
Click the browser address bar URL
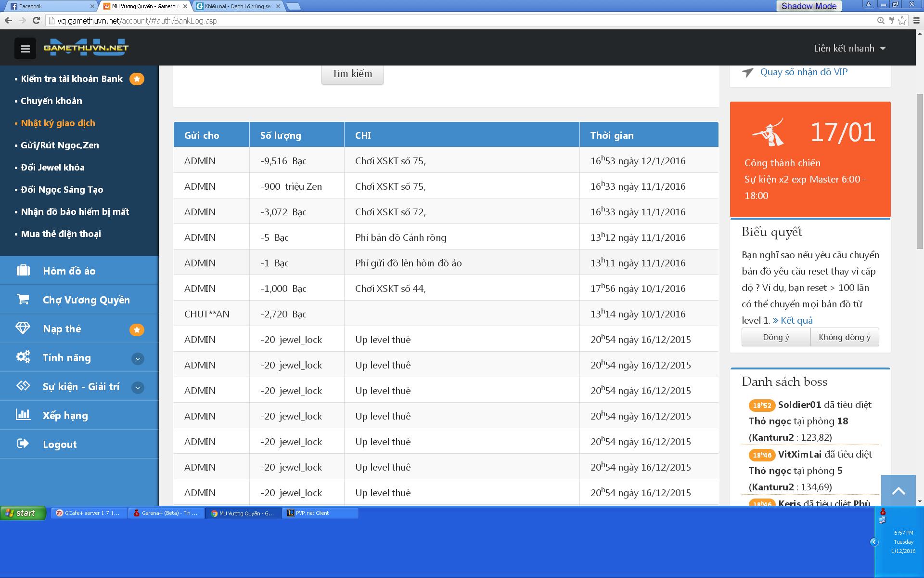coord(137,21)
